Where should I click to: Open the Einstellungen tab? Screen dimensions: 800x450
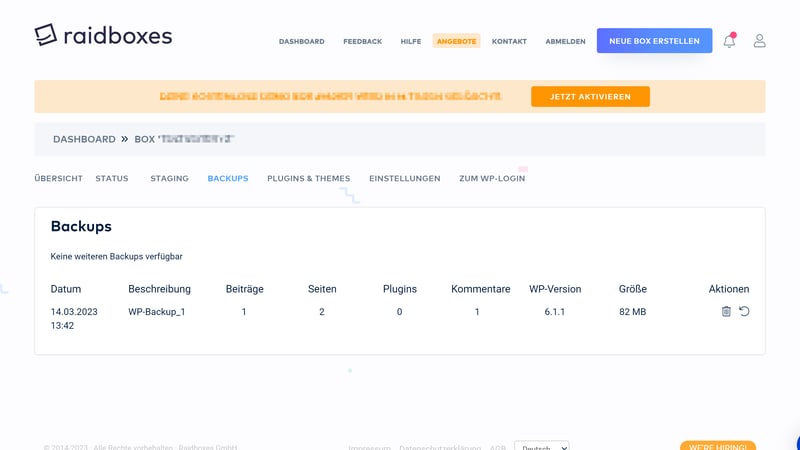[x=404, y=178]
